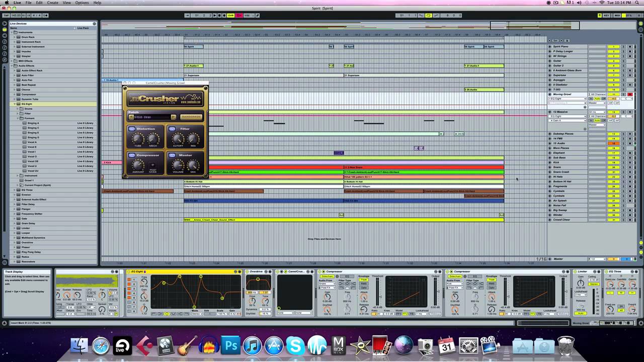This screenshot has width=644, height=362.
Task: Launch iTunes from the Dock
Action: point(253,346)
